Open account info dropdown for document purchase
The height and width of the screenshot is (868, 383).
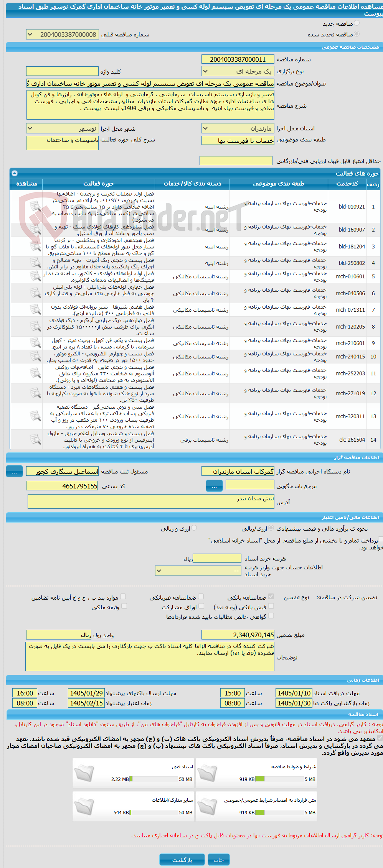pos(198,570)
